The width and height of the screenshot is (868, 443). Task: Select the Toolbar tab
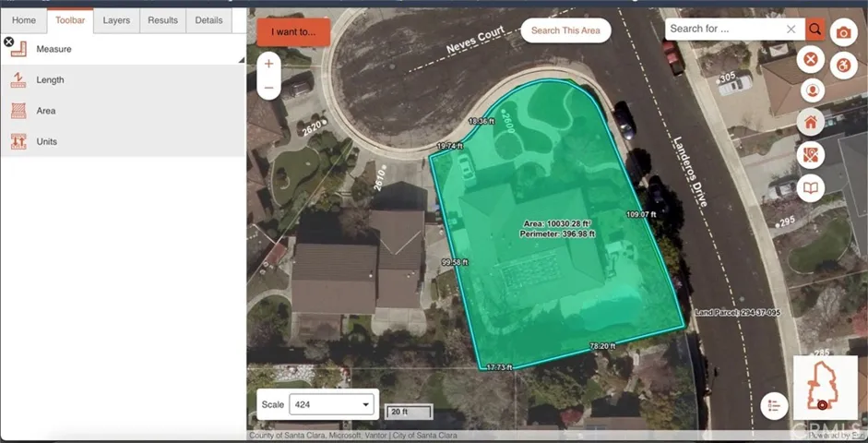[70, 20]
